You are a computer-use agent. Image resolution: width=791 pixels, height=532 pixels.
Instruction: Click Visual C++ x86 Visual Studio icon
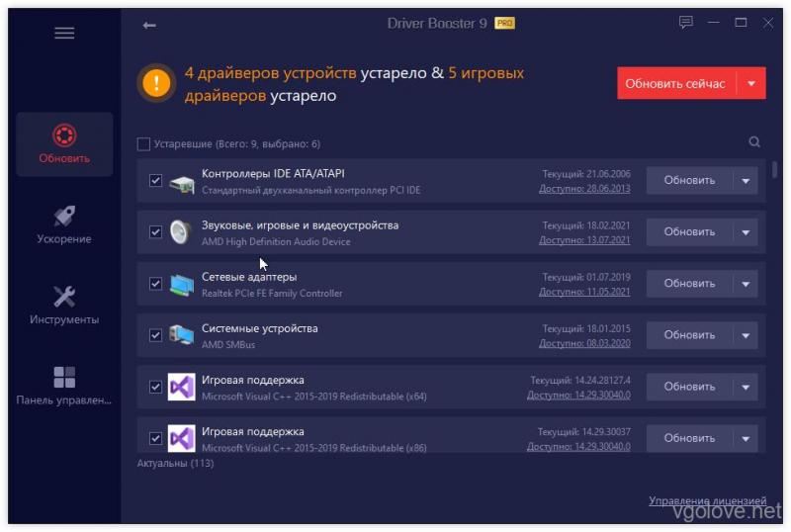tap(182, 438)
